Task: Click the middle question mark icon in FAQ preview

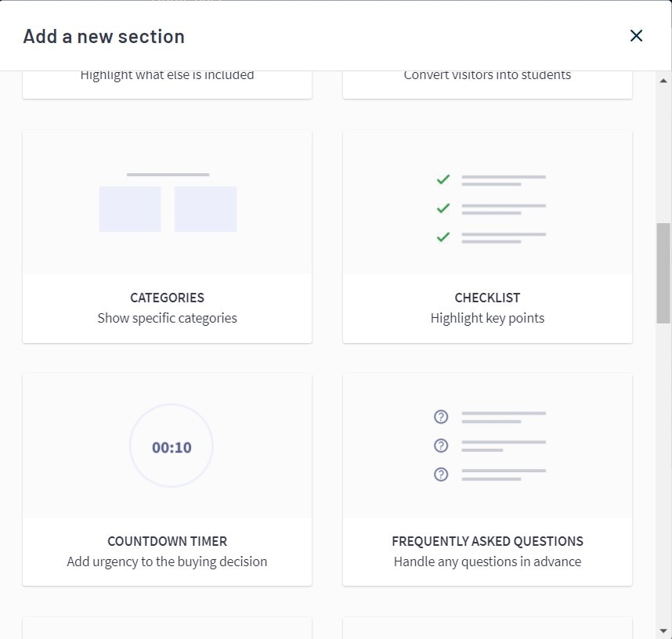Action: coord(441,446)
